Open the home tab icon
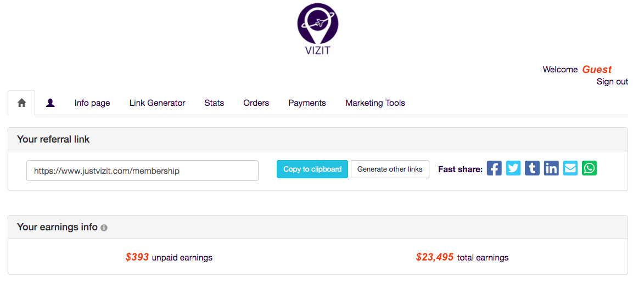 click(x=22, y=103)
